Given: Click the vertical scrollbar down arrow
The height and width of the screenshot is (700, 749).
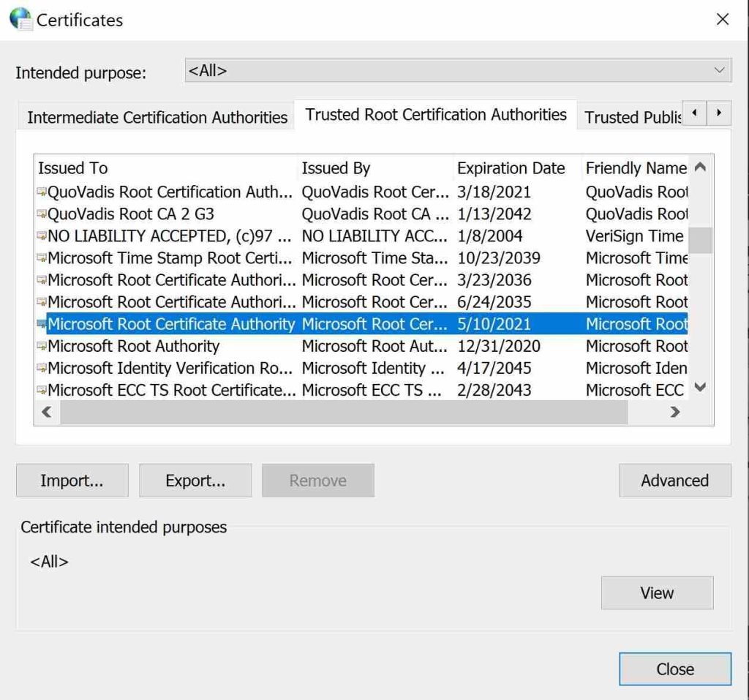Looking at the screenshot, I should [x=700, y=388].
